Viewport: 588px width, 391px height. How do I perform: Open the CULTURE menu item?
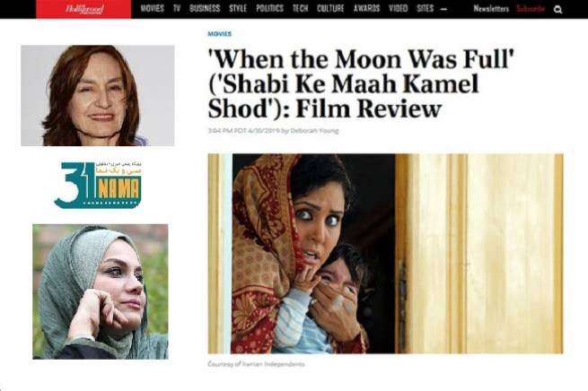330,9
